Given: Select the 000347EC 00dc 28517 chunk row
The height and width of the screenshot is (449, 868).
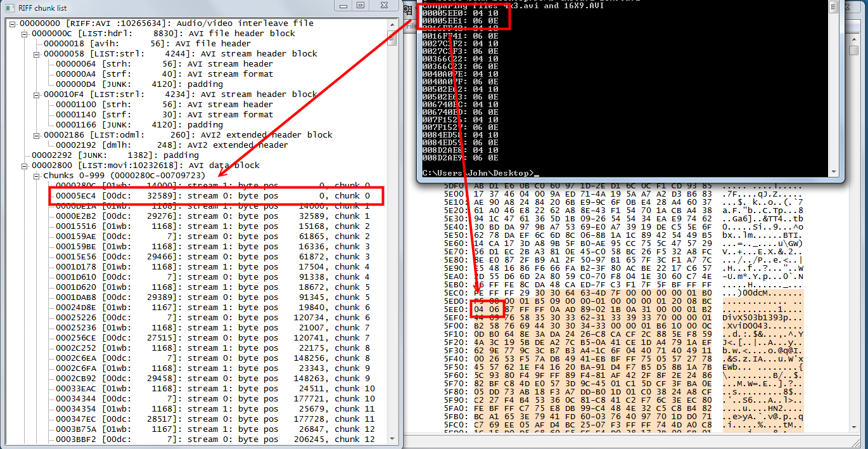Looking at the screenshot, I should coord(215,419).
